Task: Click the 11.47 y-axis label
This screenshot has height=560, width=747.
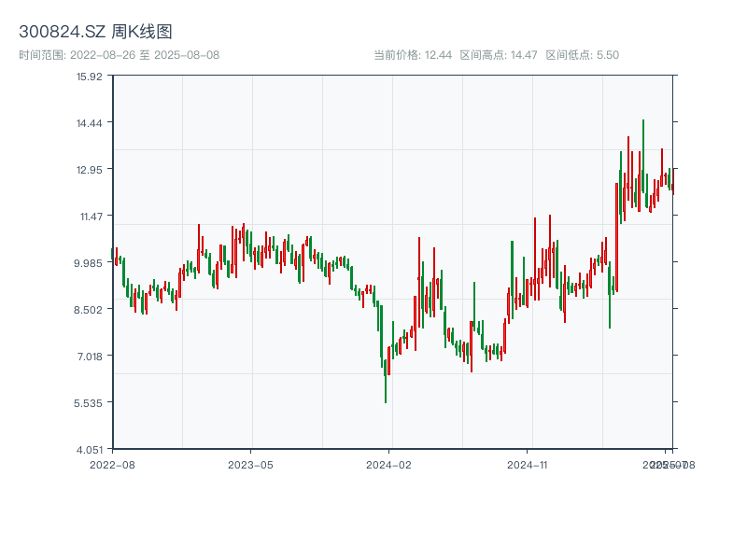Action: (91, 217)
